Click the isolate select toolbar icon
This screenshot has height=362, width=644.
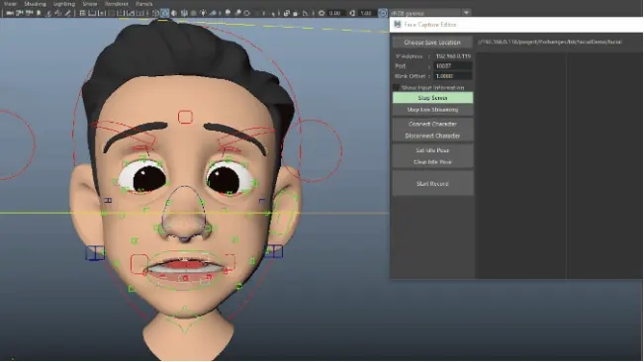(x=286, y=13)
